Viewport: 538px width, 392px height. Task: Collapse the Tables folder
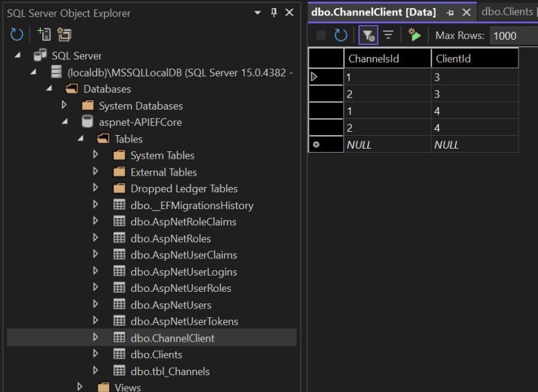click(x=81, y=139)
